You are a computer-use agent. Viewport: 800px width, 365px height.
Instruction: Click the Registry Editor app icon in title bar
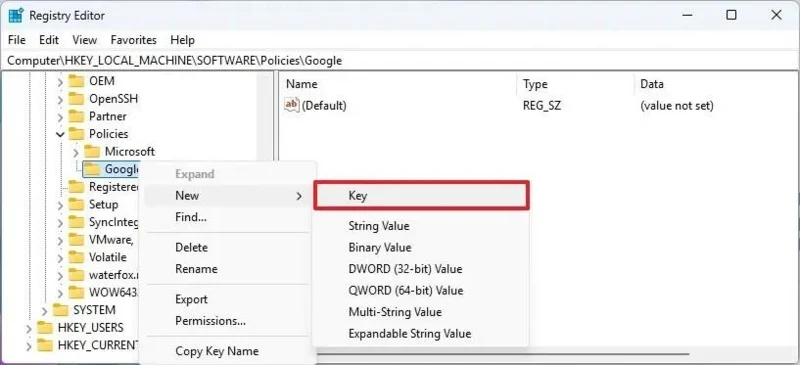[x=16, y=15]
